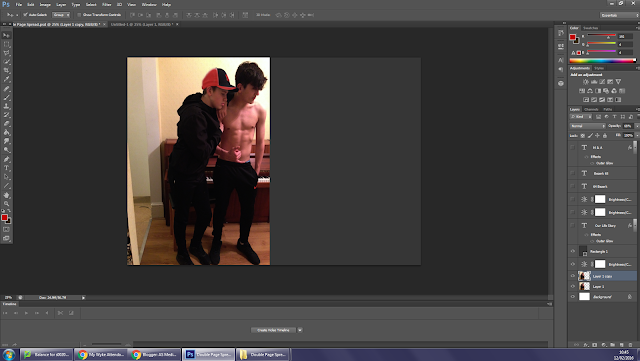This screenshot has height=361, width=640.
Task: Select the Crop tool
Action: (7, 71)
